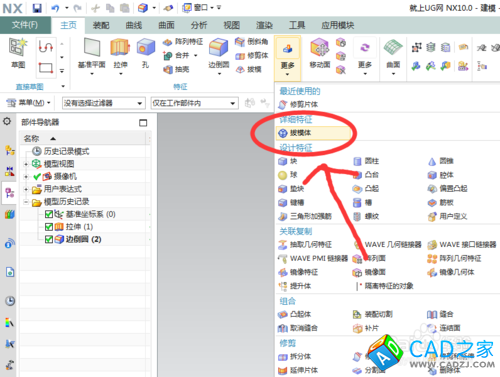The height and width of the screenshot is (377, 500).
Task: Toggle the 拉伸 (1) feature checkbox
Action: (49, 227)
